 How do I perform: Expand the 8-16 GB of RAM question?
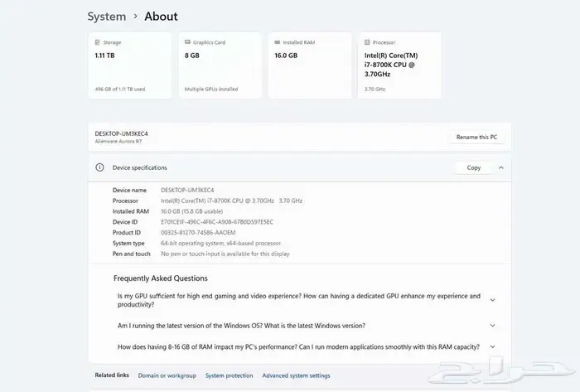493,346
